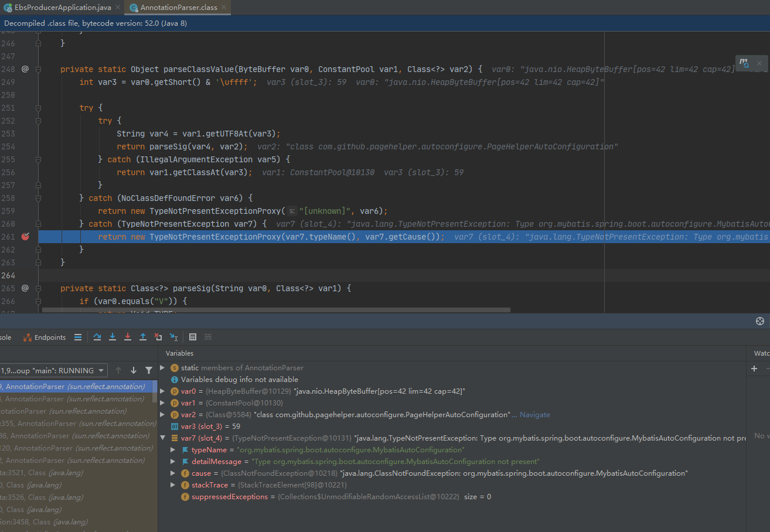Select the var3 (slot_3) = 59 row
770x532 pixels.
[x=452, y=427]
